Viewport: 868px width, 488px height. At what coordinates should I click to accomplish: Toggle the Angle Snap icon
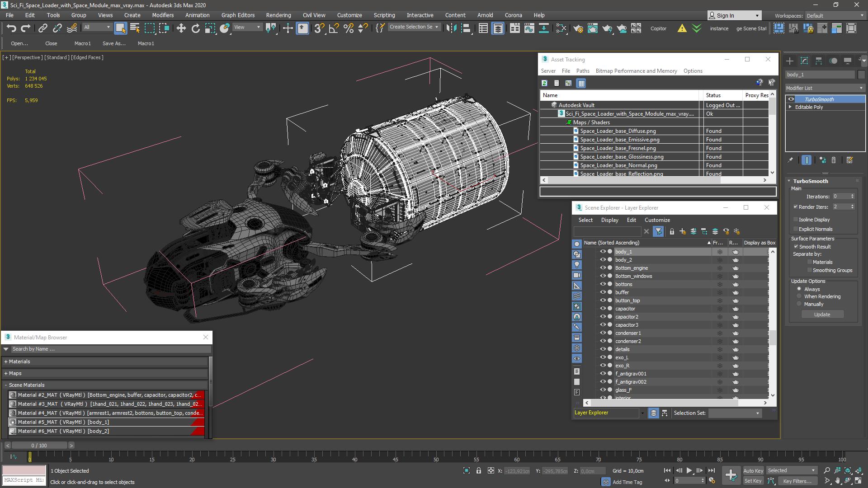(x=334, y=28)
